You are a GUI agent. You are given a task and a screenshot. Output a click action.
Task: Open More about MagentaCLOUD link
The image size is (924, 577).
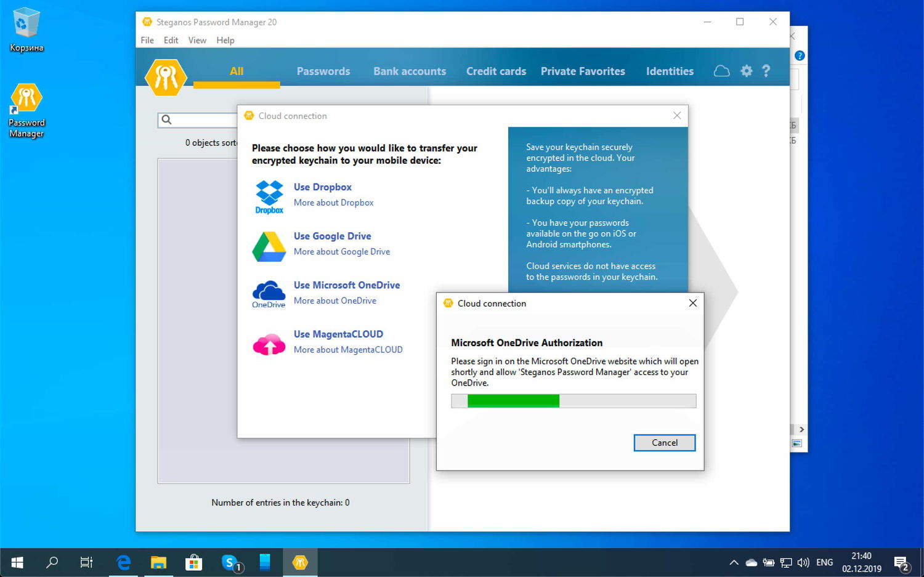coord(348,350)
